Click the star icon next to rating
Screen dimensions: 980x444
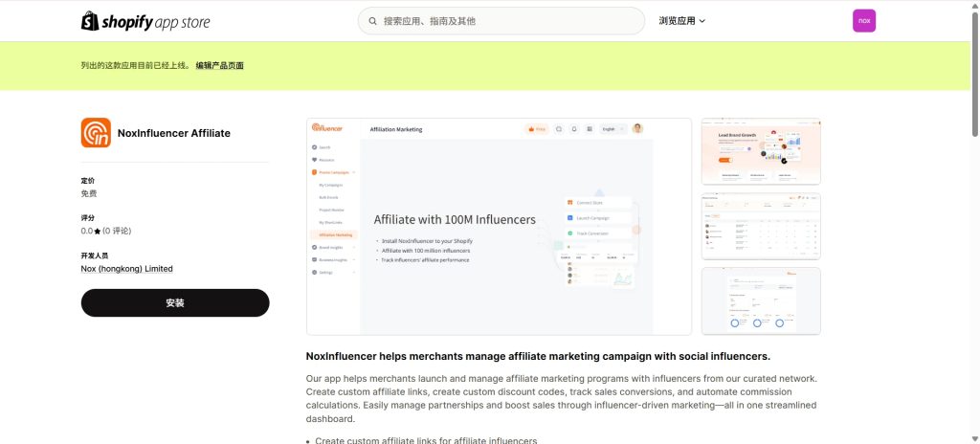click(98, 231)
